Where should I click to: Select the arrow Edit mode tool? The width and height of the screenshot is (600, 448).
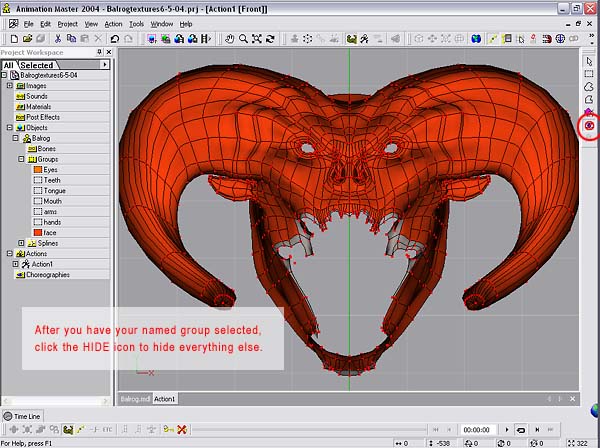click(x=589, y=61)
